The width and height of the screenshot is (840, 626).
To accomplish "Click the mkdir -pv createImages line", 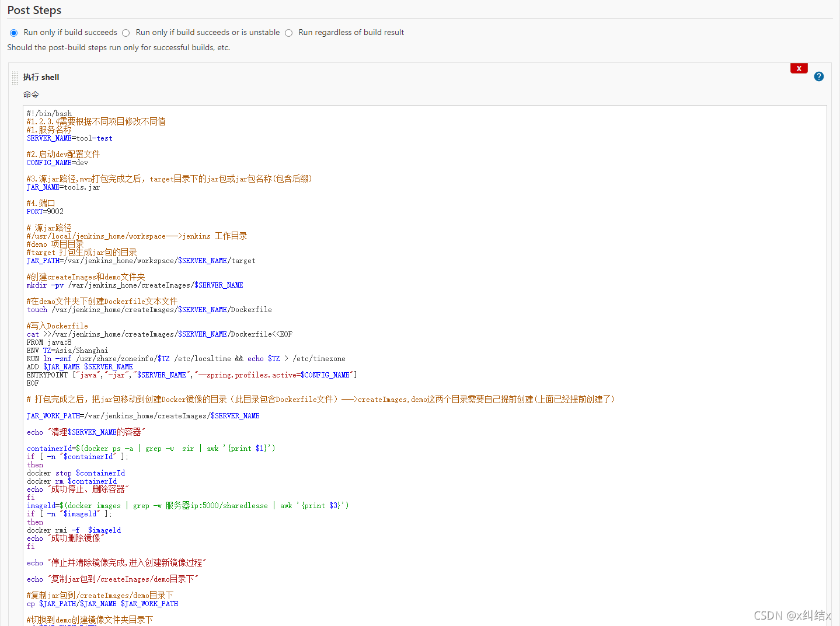I will (135, 285).
